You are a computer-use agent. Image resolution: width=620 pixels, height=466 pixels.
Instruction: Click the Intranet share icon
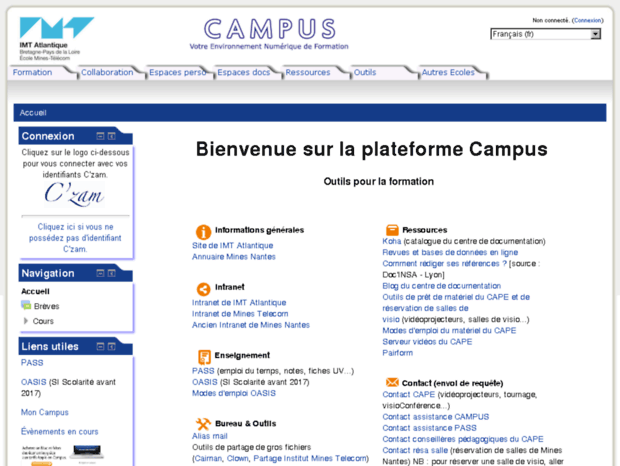click(x=203, y=289)
